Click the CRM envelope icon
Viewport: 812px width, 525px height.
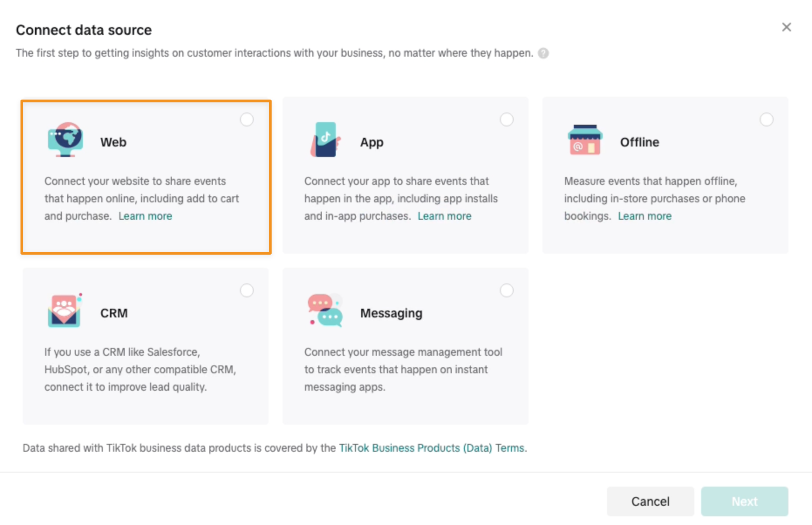tap(65, 310)
